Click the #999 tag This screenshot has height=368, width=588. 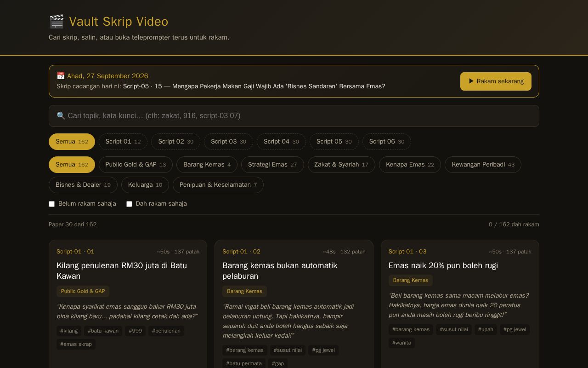[135, 331]
